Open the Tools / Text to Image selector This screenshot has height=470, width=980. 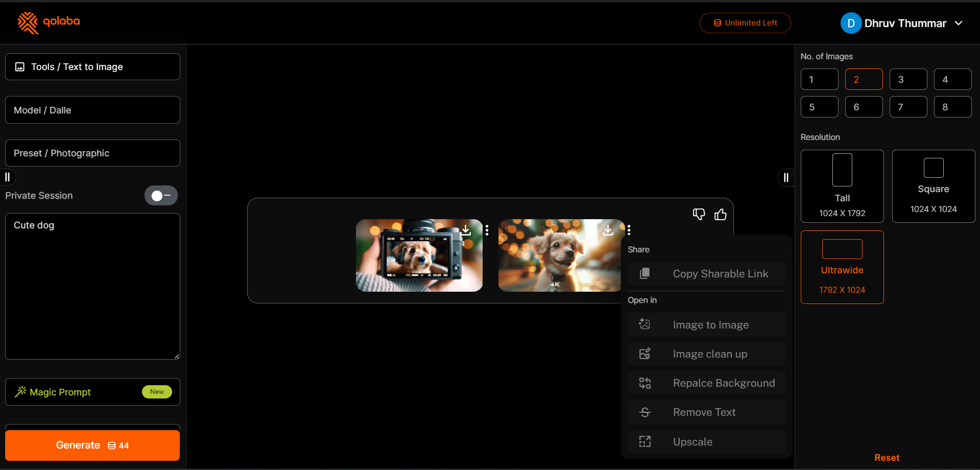coord(92,67)
